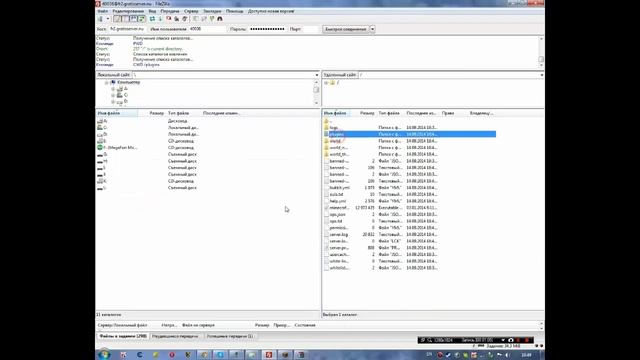
Task: Open the Удаленный сайт path dropdown
Action: [541, 75]
